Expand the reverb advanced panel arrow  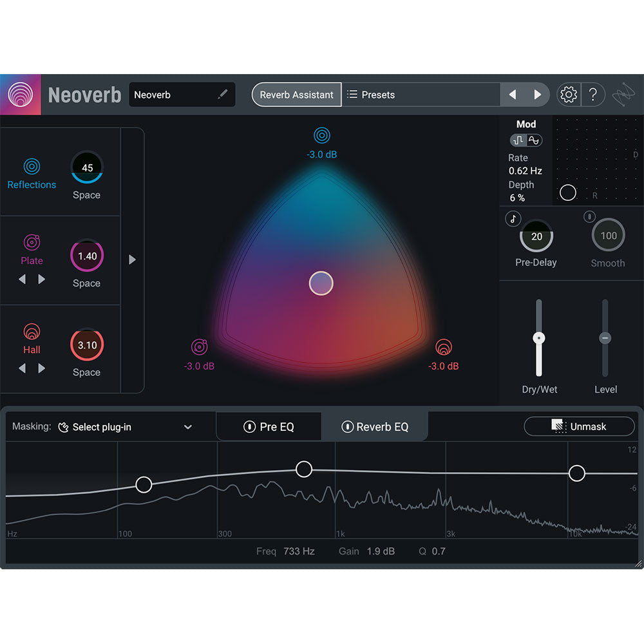132,260
